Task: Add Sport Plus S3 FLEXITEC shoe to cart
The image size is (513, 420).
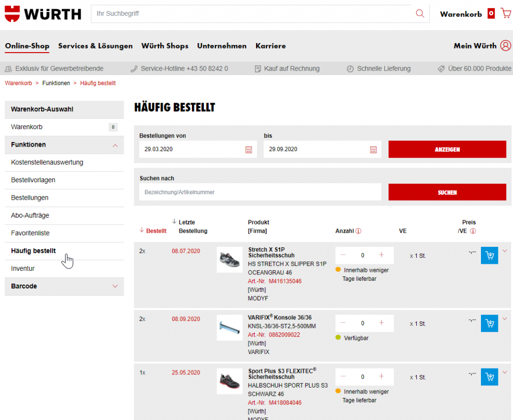Action: (x=489, y=377)
